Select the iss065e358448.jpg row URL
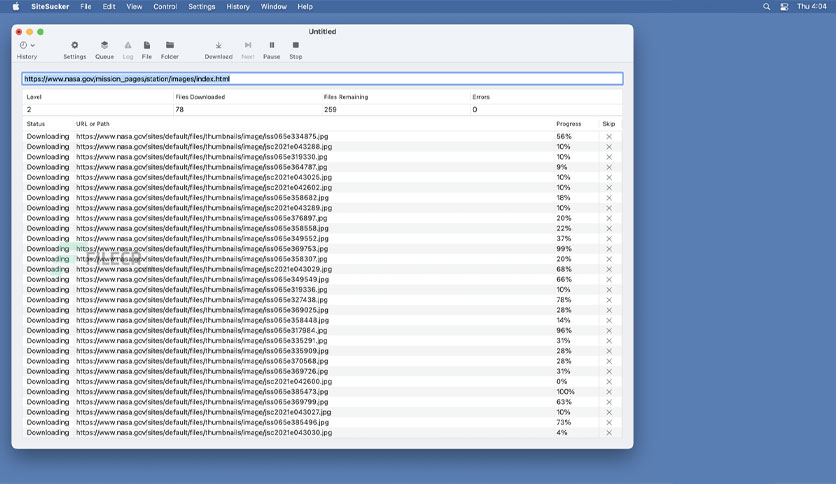Screen dimensions: 836x484 [202, 320]
